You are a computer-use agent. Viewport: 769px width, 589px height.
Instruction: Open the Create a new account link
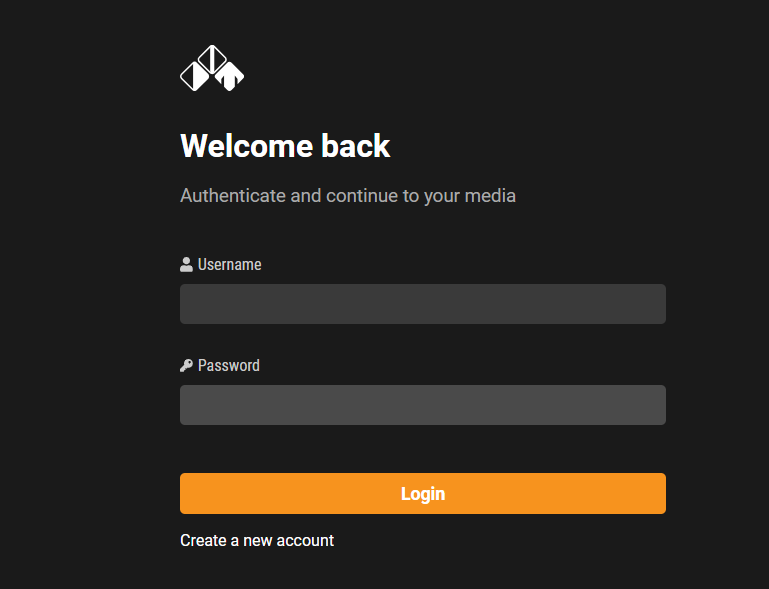[x=257, y=540]
